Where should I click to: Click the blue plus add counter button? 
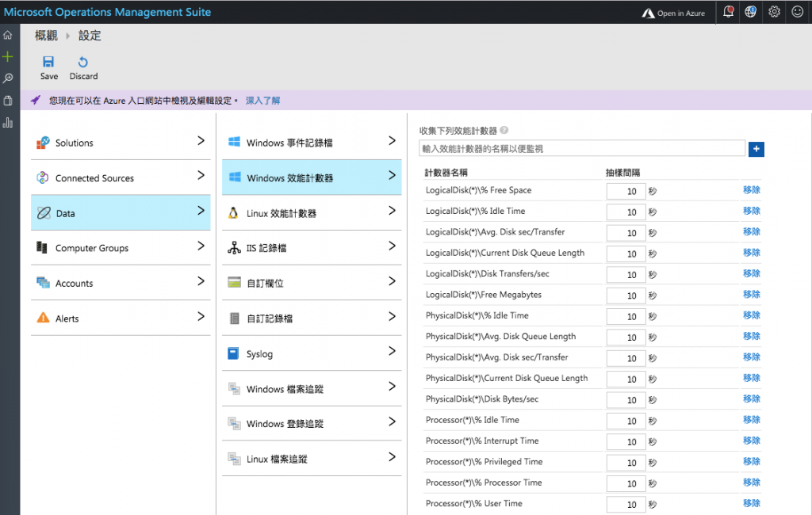click(x=756, y=149)
